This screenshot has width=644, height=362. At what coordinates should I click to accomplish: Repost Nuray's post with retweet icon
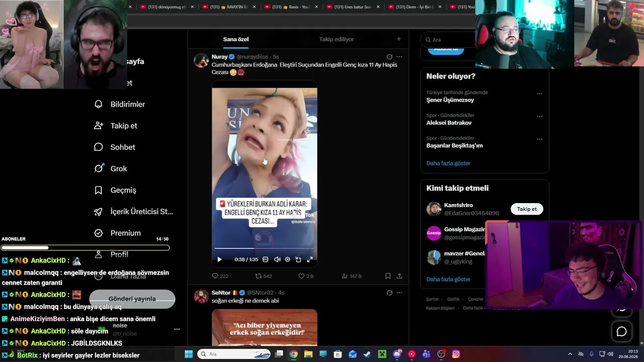(258, 276)
